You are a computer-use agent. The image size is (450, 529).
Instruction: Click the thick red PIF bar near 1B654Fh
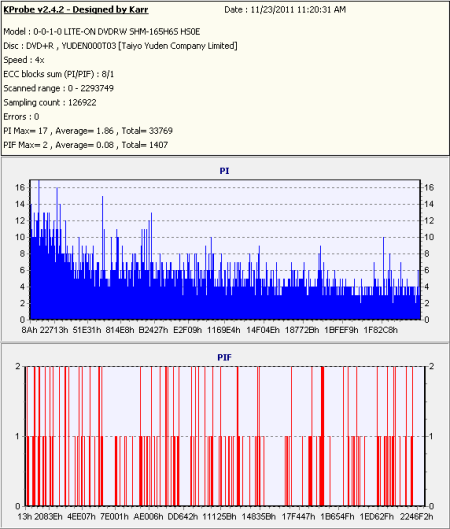[322, 436]
